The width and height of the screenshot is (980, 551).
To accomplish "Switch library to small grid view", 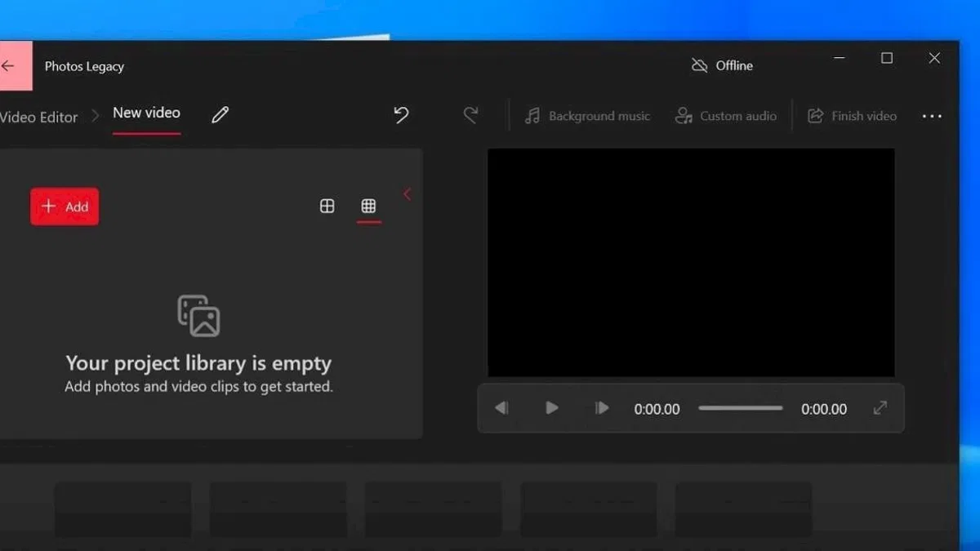I will pyautogui.click(x=368, y=207).
